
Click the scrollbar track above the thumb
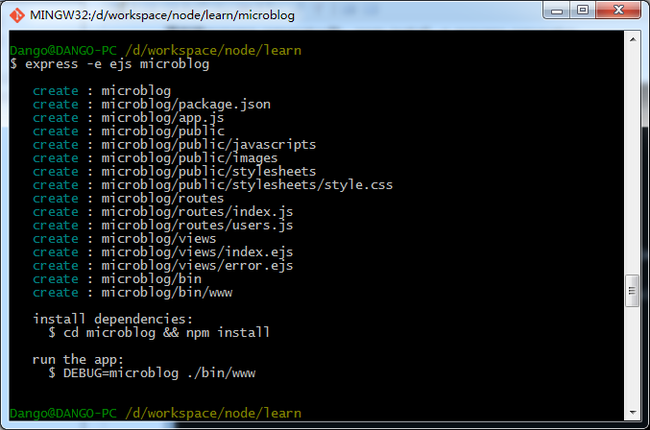(633, 161)
